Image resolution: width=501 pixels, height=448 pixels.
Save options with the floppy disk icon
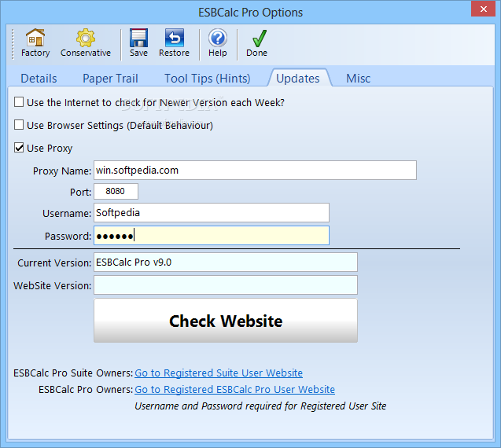(x=138, y=38)
